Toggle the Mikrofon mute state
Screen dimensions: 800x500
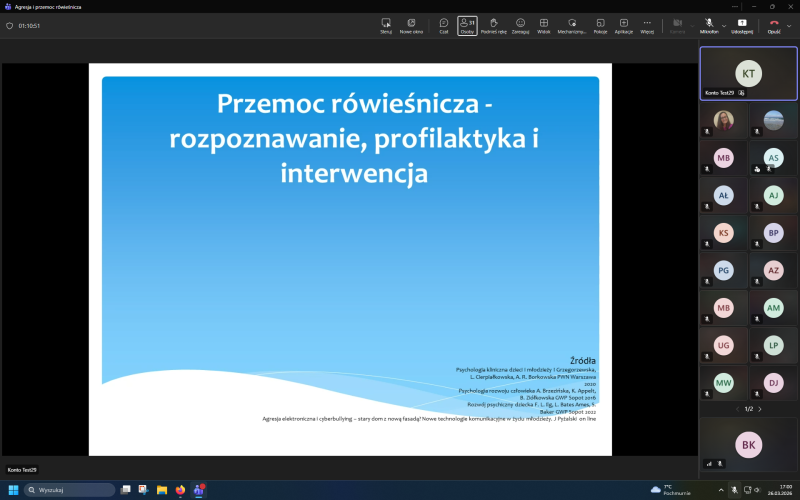708,25
